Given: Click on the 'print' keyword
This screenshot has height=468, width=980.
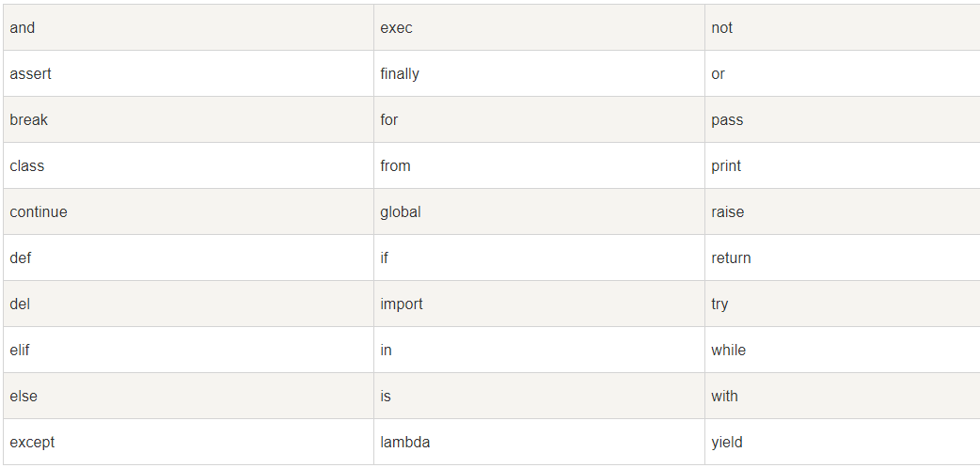Looking at the screenshot, I should (x=726, y=166).
